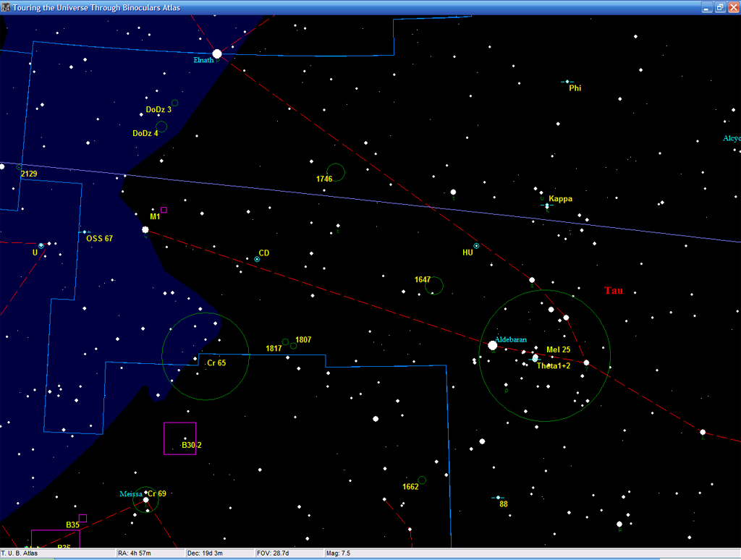Click the 88 double star label
The image size is (741, 560).
point(504,504)
